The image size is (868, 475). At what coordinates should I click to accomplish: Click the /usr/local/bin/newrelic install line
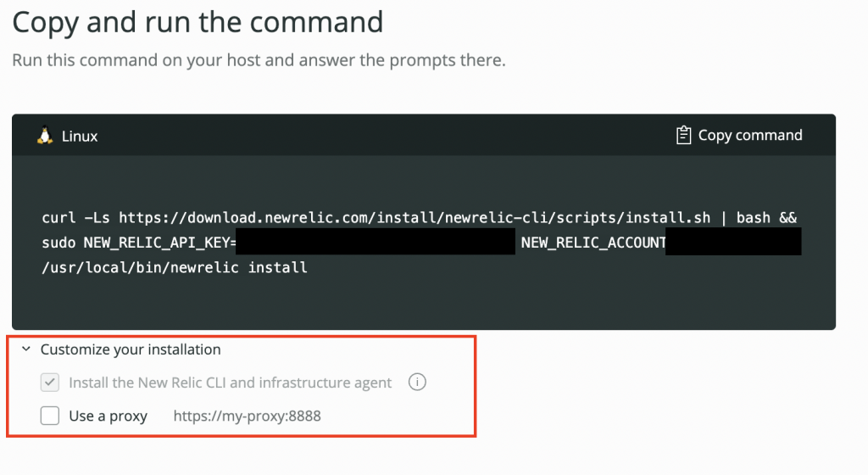click(x=175, y=268)
